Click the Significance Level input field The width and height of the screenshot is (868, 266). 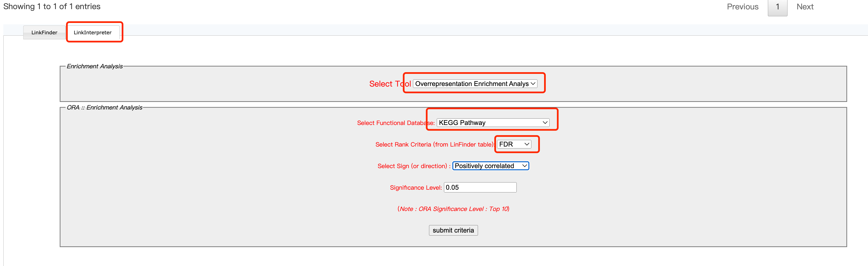click(x=480, y=187)
